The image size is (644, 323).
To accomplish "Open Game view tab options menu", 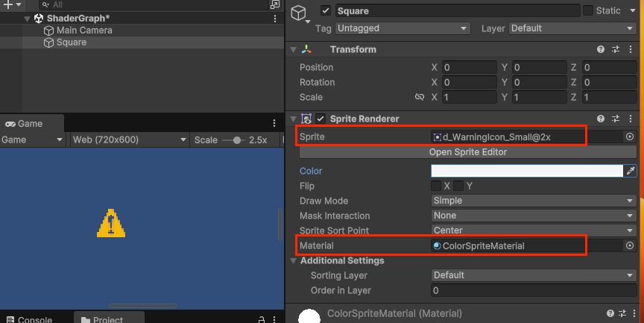I will pyautogui.click(x=274, y=123).
